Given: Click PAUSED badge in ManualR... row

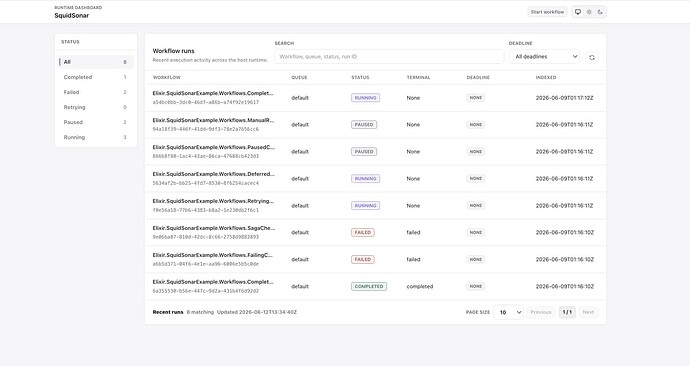Looking at the screenshot, I should (364, 124).
